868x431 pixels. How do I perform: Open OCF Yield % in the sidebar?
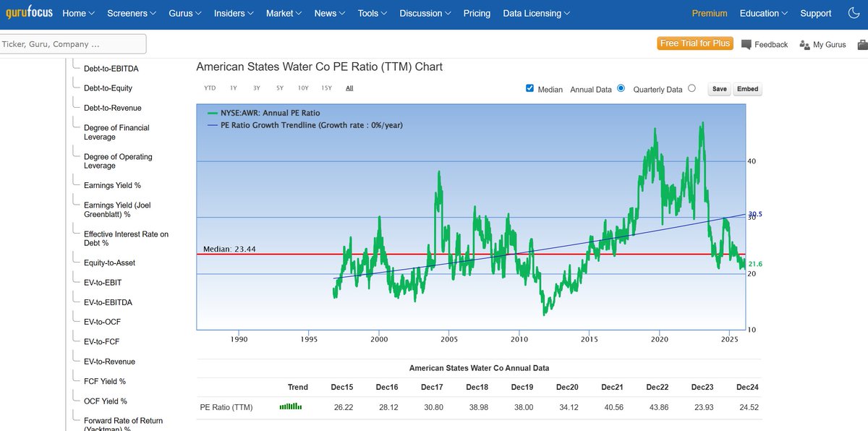pos(106,401)
